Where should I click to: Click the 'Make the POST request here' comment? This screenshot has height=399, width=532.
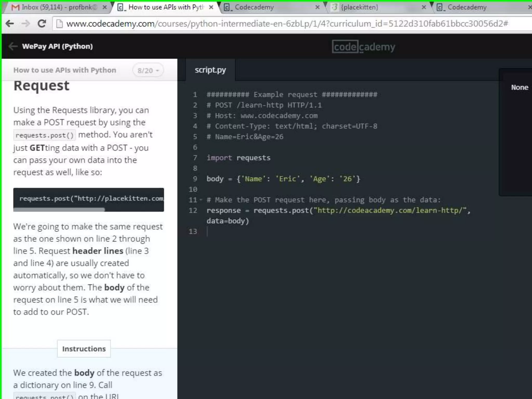coord(324,200)
